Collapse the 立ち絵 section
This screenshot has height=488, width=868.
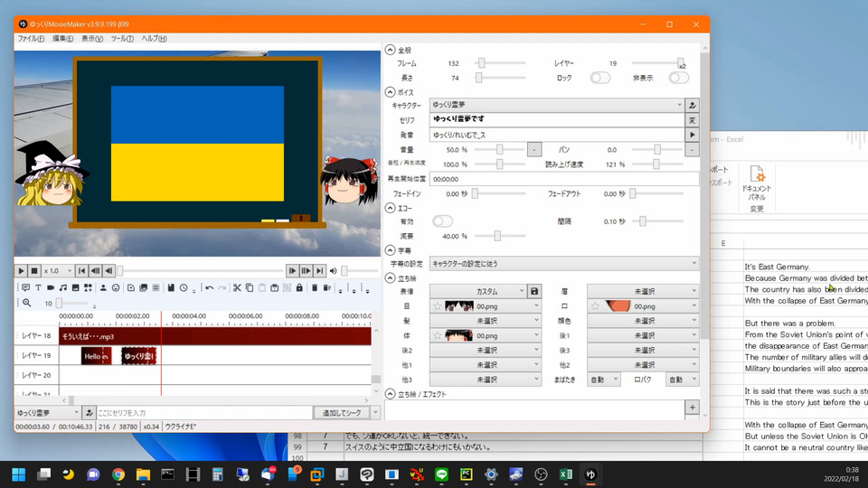[391, 277]
